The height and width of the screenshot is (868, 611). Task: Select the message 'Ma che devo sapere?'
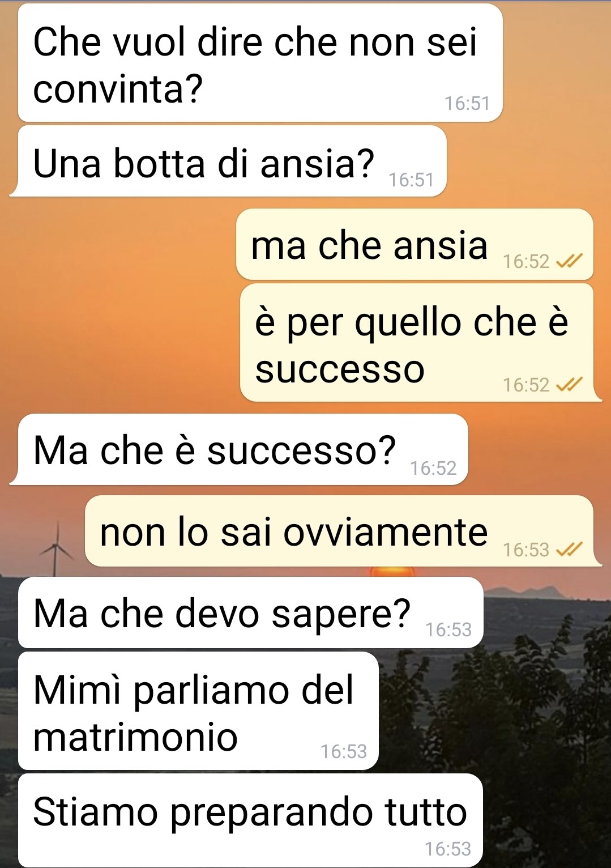250,612
